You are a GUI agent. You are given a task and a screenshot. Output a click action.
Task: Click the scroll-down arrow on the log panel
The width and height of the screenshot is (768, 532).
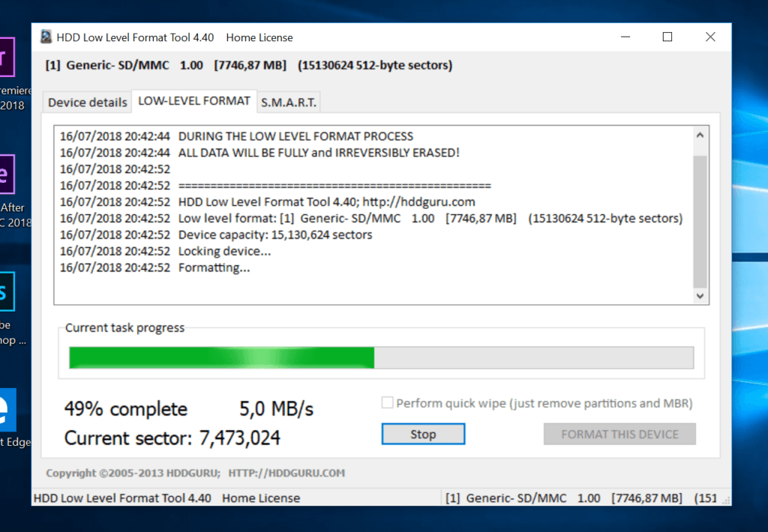coord(699,296)
